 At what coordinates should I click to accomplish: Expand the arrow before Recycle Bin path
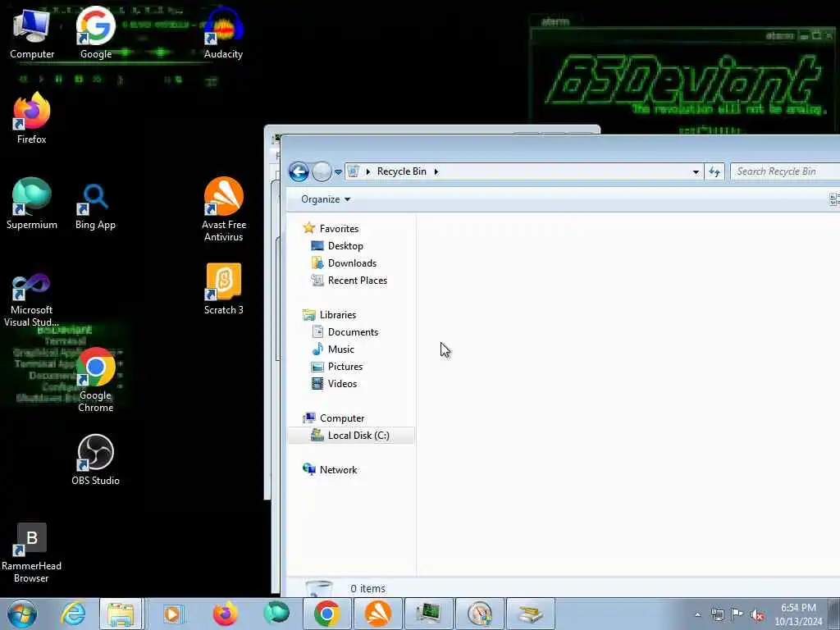(x=368, y=171)
